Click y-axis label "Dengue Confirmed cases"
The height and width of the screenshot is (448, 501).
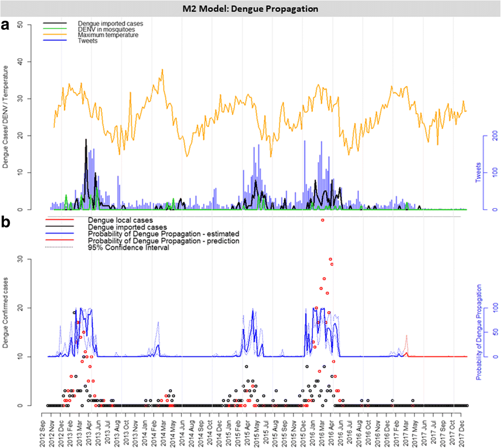tap(5, 313)
